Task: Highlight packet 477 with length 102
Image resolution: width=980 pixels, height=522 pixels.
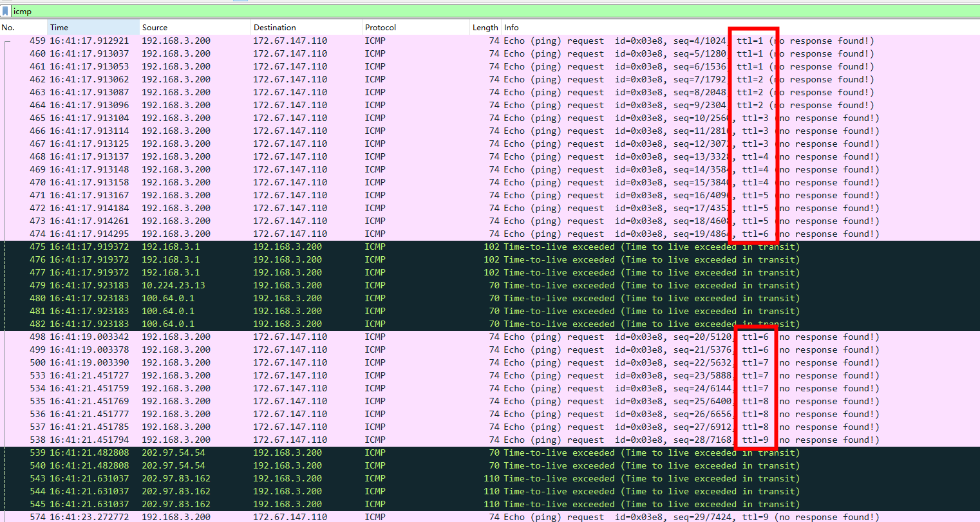Action: [490, 272]
